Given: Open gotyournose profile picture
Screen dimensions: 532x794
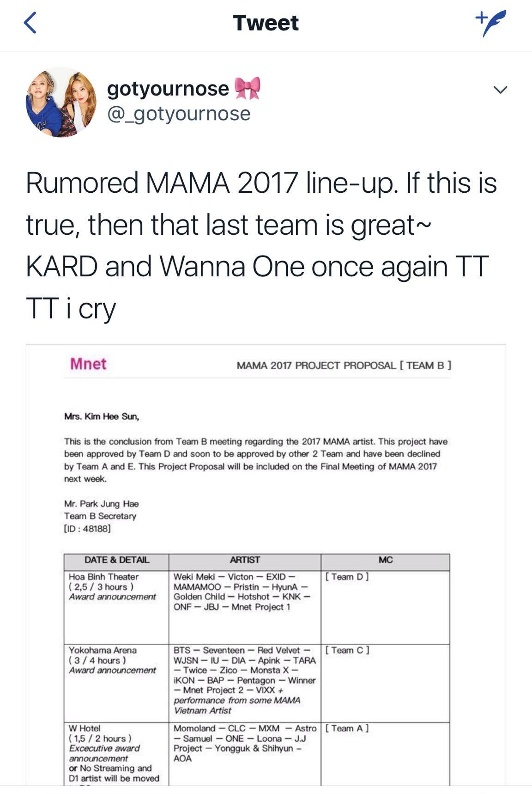Looking at the screenshot, I should [x=61, y=103].
